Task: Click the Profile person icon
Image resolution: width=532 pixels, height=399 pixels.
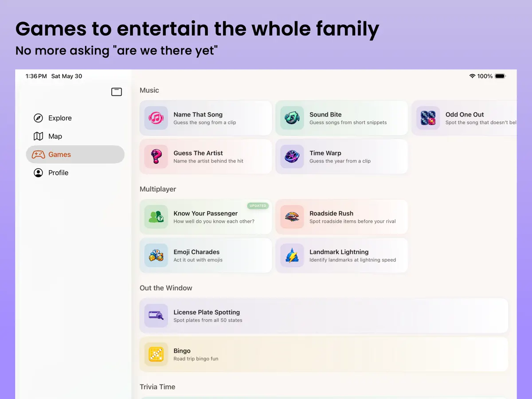Action: click(x=39, y=172)
